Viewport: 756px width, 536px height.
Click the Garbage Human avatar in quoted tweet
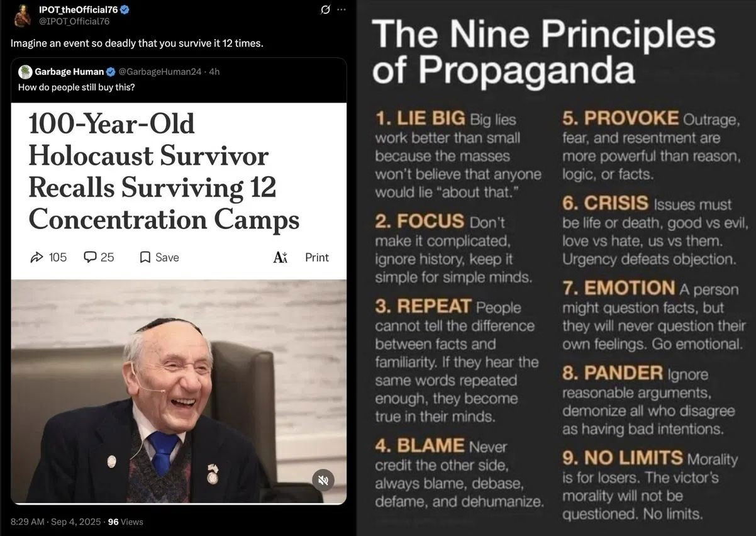point(25,72)
